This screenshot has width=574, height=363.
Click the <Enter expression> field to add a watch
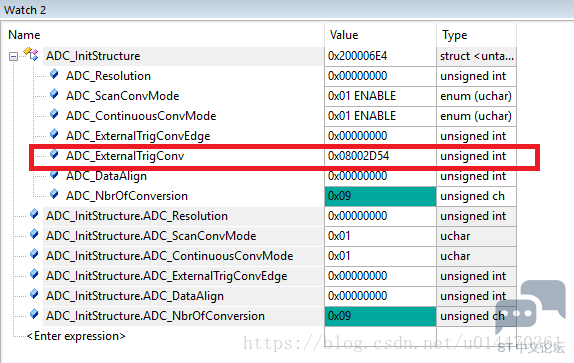coord(76,336)
